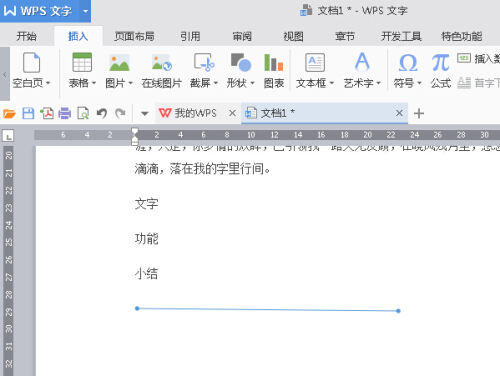500x376 pixels.
Task: Add a new document tab with plus
Action: point(419,114)
